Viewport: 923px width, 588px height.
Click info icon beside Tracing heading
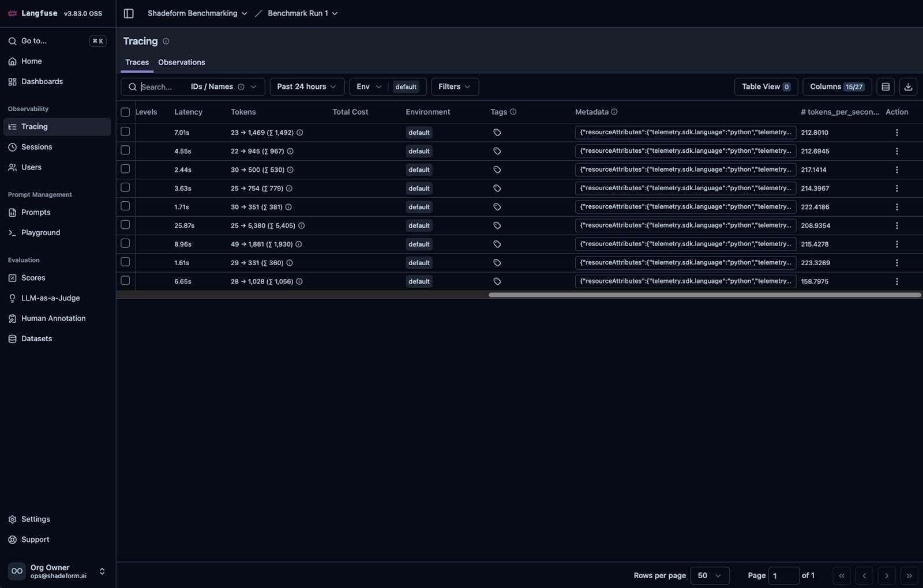(166, 42)
